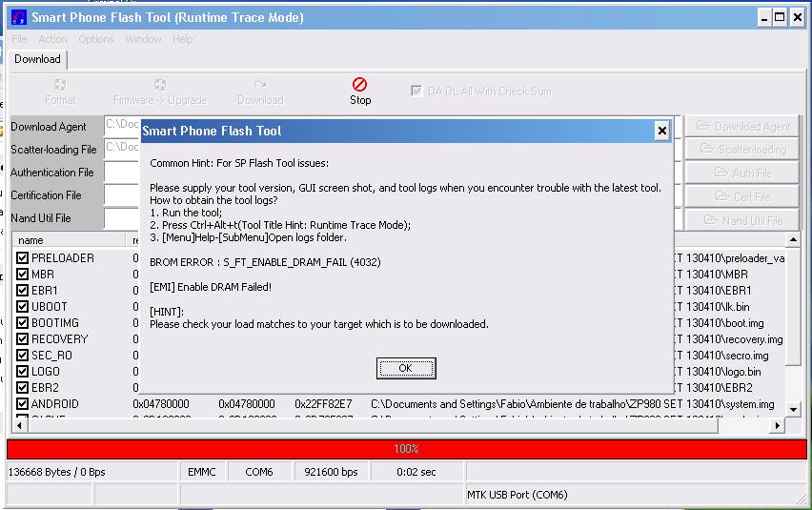Uncheck the SEC_RO partition checkbox
The height and width of the screenshot is (510, 812).
coord(22,356)
